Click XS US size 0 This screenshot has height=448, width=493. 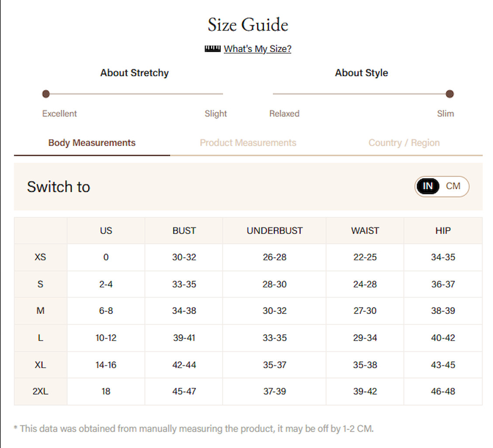pos(106,257)
